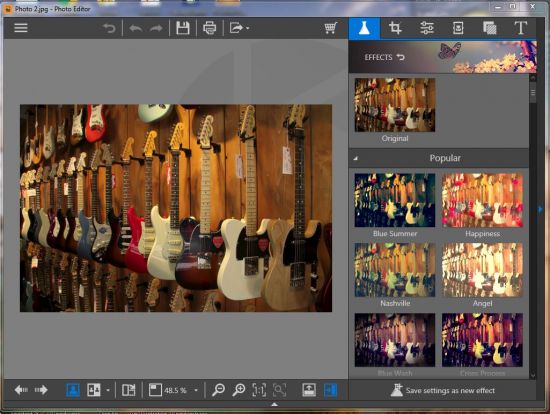Screen dimensions: 550x414
Task: Toggle the thumbnail strip panel icon
Action: (309, 390)
